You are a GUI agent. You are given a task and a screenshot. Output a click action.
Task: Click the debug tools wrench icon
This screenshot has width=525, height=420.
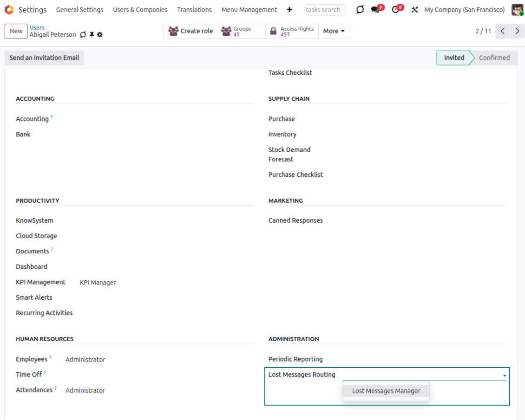tap(414, 10)
